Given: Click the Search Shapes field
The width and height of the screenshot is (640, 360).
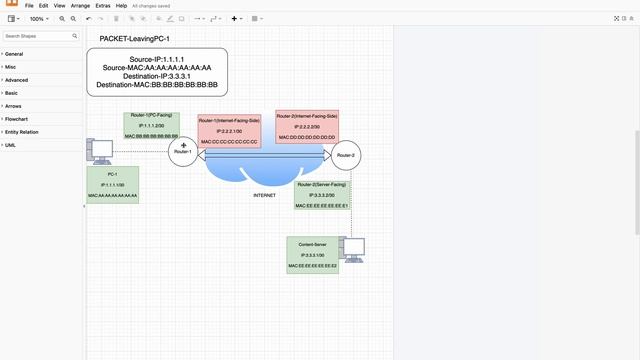Looking at the screenshot, I should [x=41, y=36].
